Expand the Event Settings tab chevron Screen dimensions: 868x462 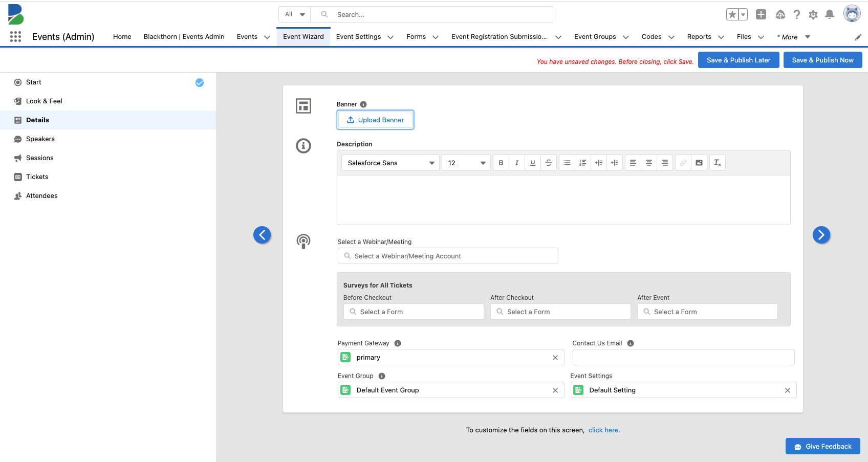pyautogui.click(x=390, y=37)
